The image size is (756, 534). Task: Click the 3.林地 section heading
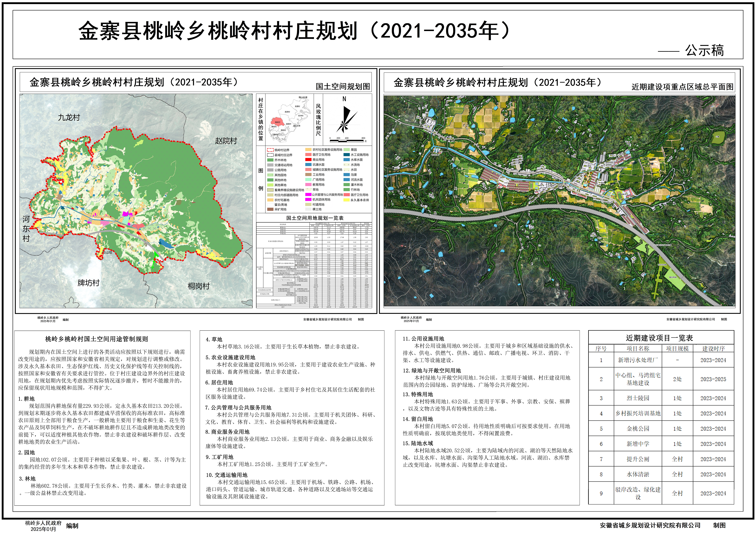click(x=27, y=479)
